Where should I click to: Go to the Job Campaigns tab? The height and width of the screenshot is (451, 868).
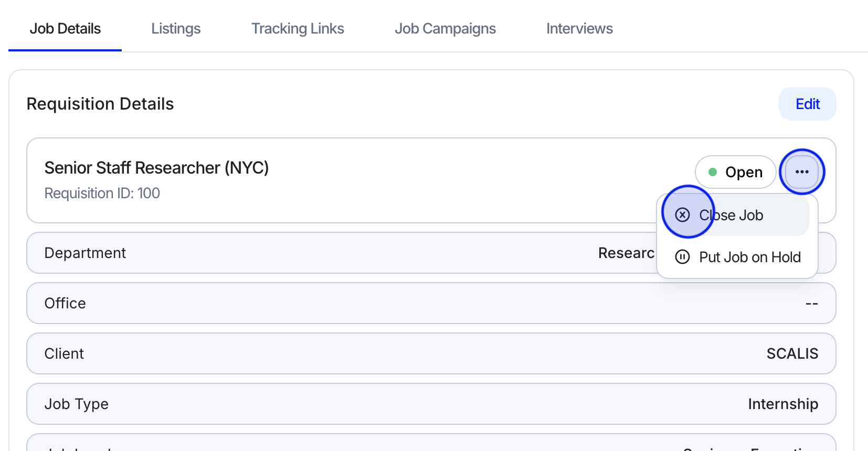tap(445, 29)
